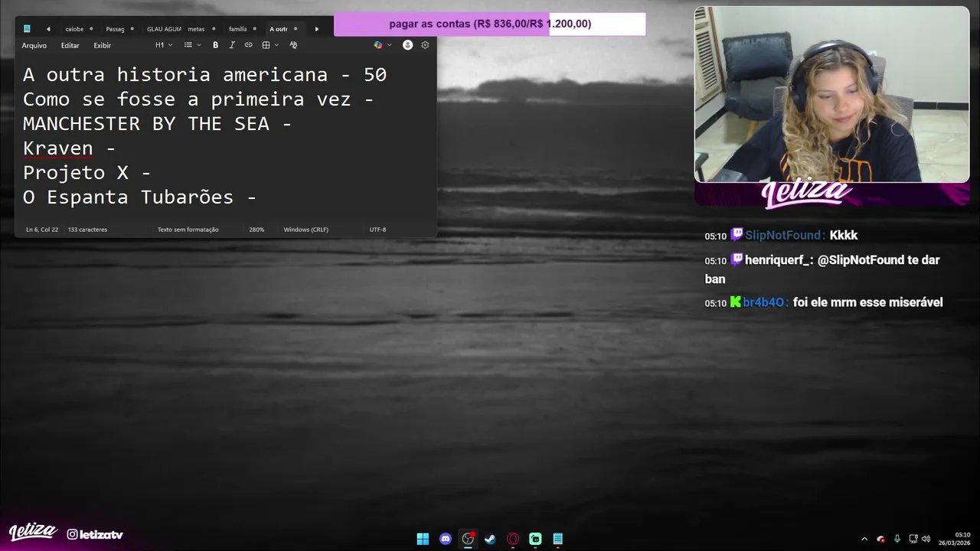980x551 pixels.
Task: Click the 280% zoom level in status bar
Action: pyautogui.click(x=256, y=230)
